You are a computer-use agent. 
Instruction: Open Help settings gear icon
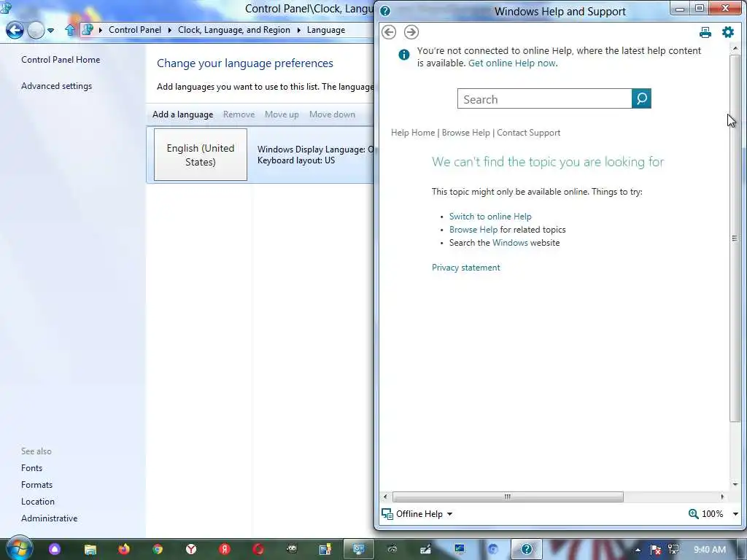point(727,32)
